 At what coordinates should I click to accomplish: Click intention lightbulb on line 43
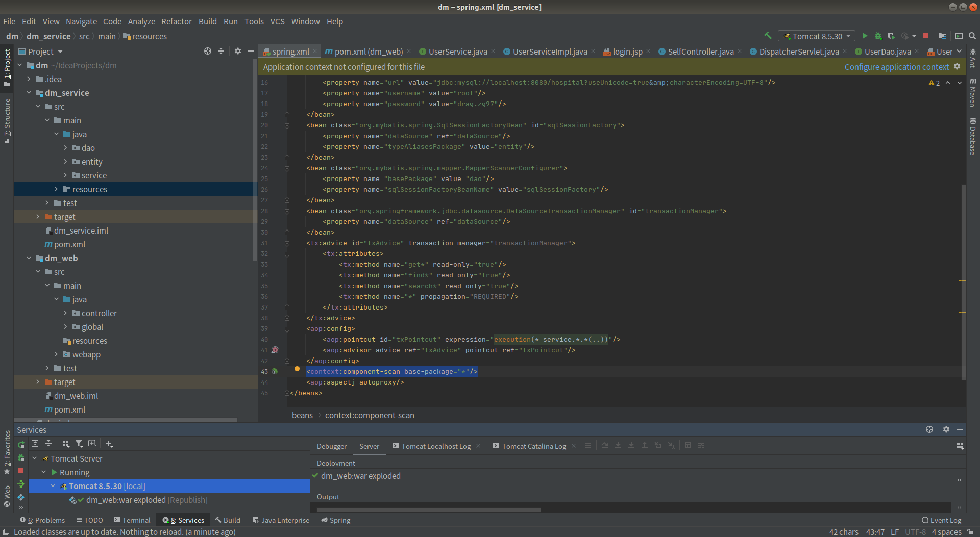[297, 370]
